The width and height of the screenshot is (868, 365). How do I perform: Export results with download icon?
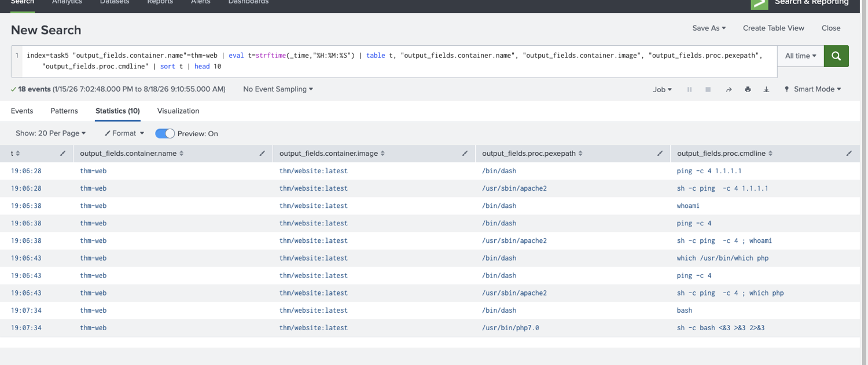(766, 90)
